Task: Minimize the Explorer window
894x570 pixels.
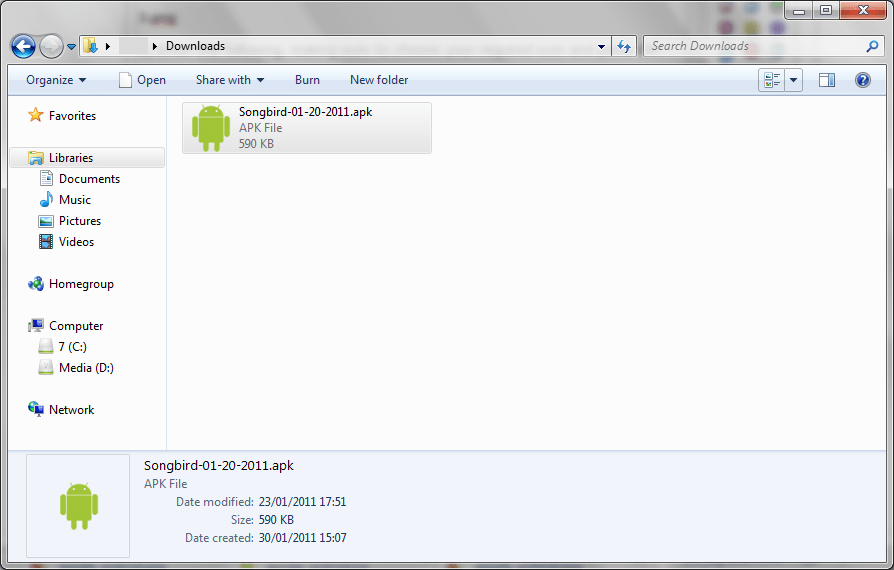Action: tap(799, 11)
